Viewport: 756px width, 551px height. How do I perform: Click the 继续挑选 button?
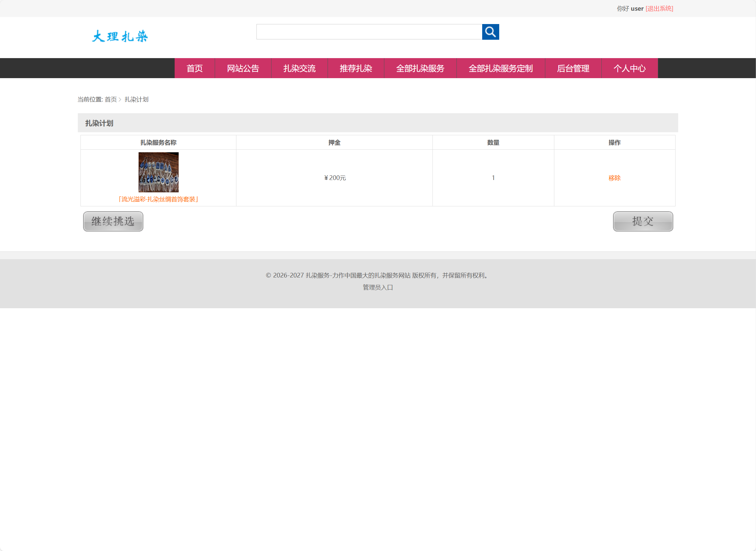tap(113, 221)
